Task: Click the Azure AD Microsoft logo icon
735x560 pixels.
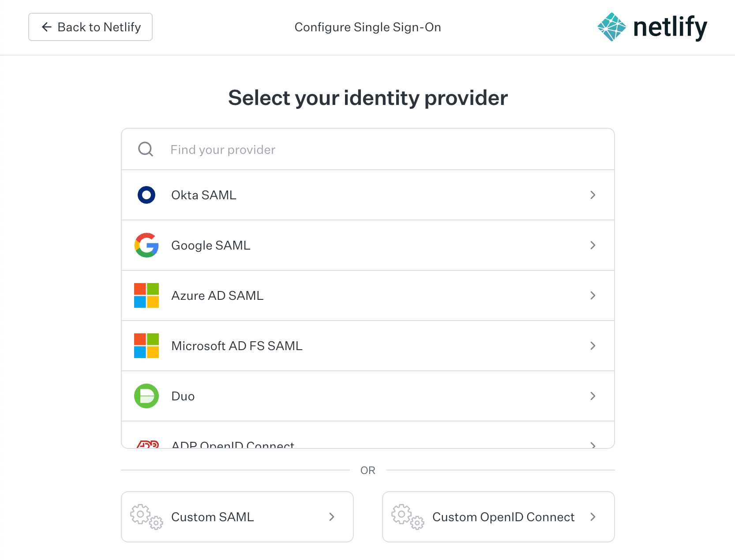Action: coord(146,295)
